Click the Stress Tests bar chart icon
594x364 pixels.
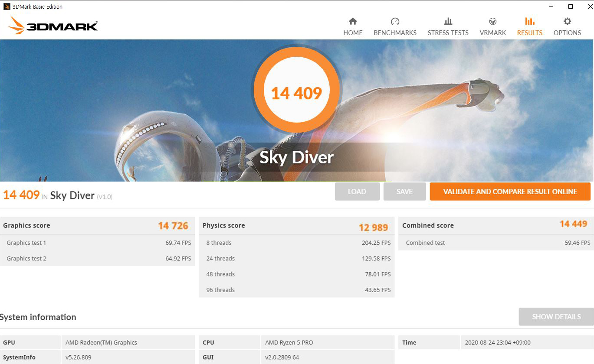448,21
